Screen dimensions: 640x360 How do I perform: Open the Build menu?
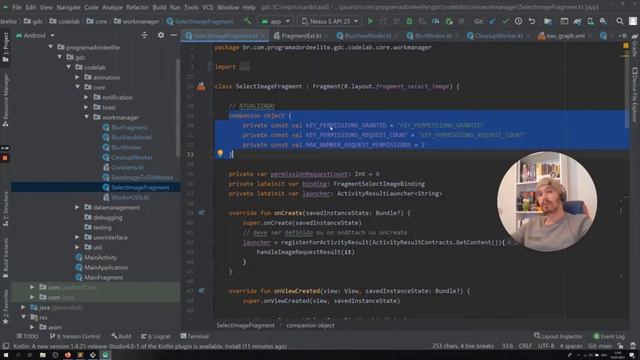pos(159,7)
